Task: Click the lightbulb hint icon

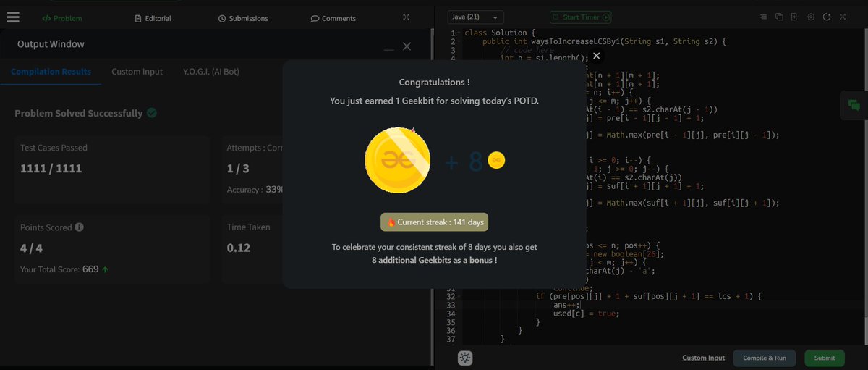Action: (465, 358)
